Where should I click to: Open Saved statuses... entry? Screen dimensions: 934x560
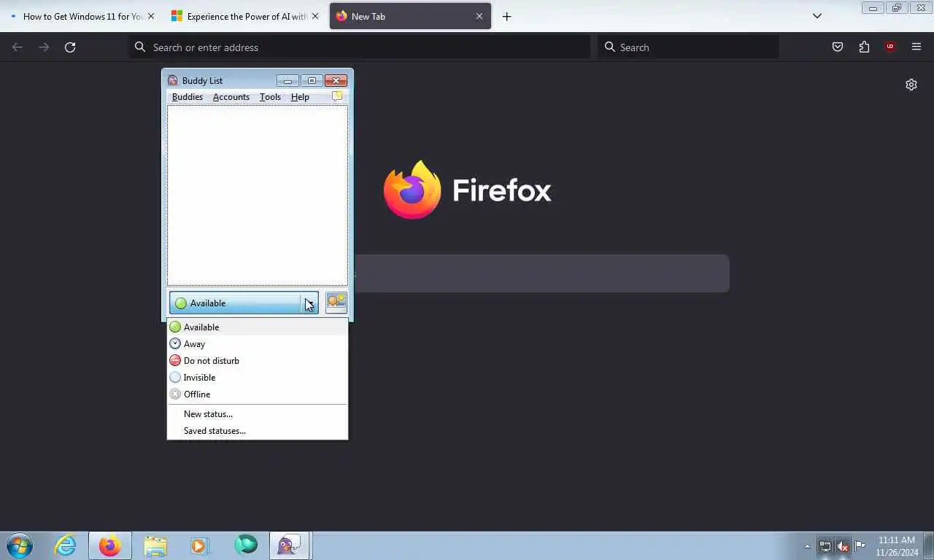click(x=258, y=431)
